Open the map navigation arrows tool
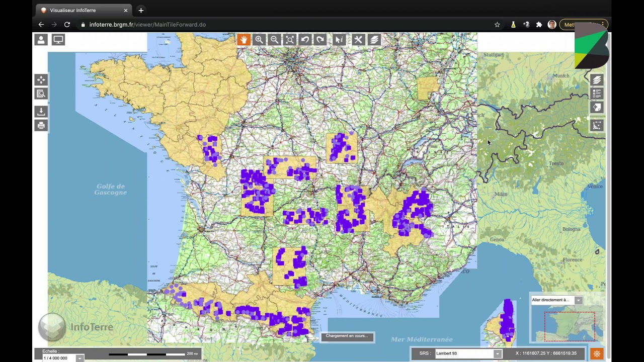This screenshot has height=362, width=644. [x=41, y=79]
